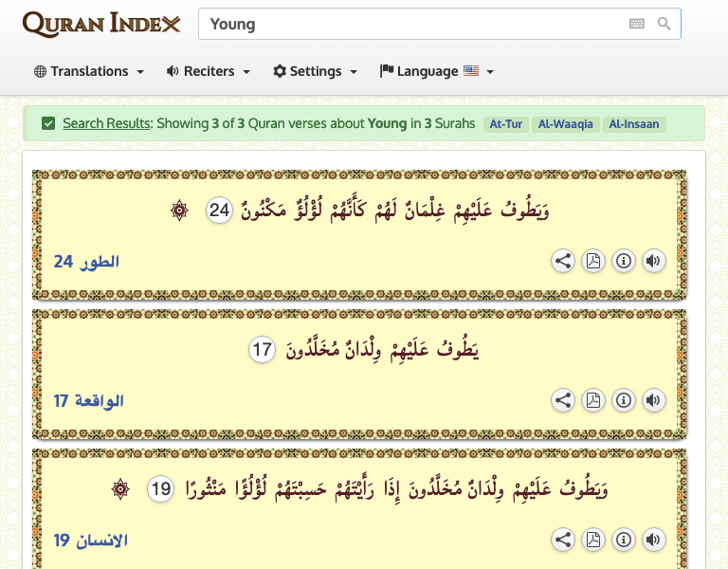Viewport: 728px width, 569px height.
Task: Click the Quran Index logo
Action: coord(101,24)
